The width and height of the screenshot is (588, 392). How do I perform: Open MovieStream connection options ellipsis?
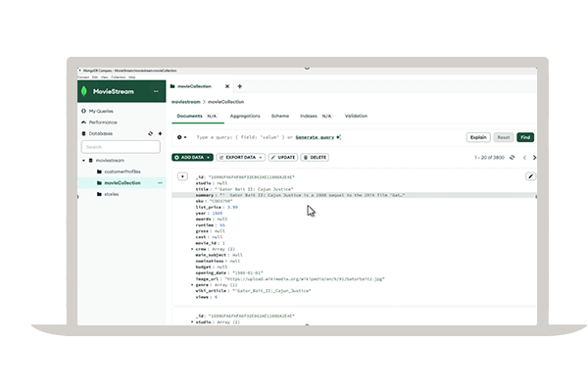[156, 91]
